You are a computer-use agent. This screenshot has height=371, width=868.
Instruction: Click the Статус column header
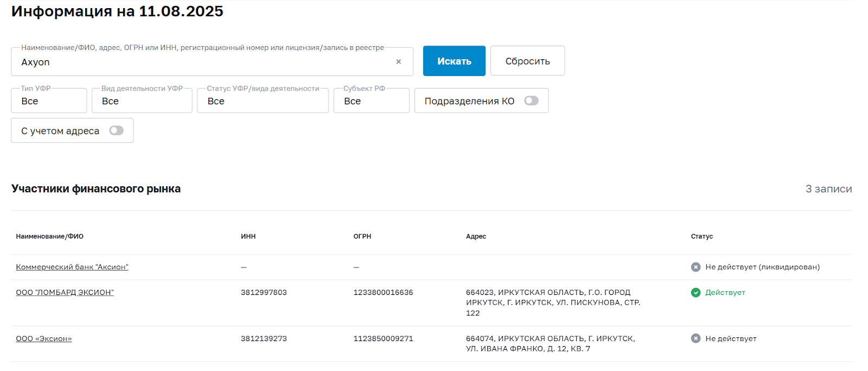point(702,236)
